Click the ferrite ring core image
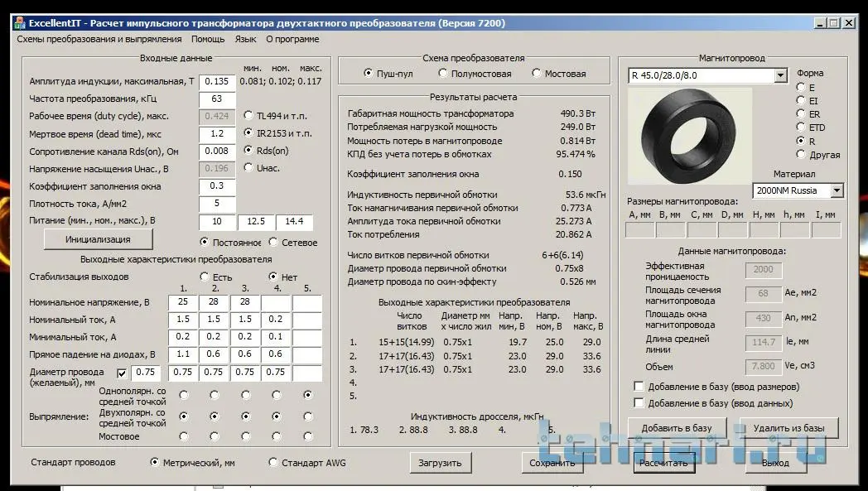Viewport: 868px width, 491px height. [x=690, y=136]
